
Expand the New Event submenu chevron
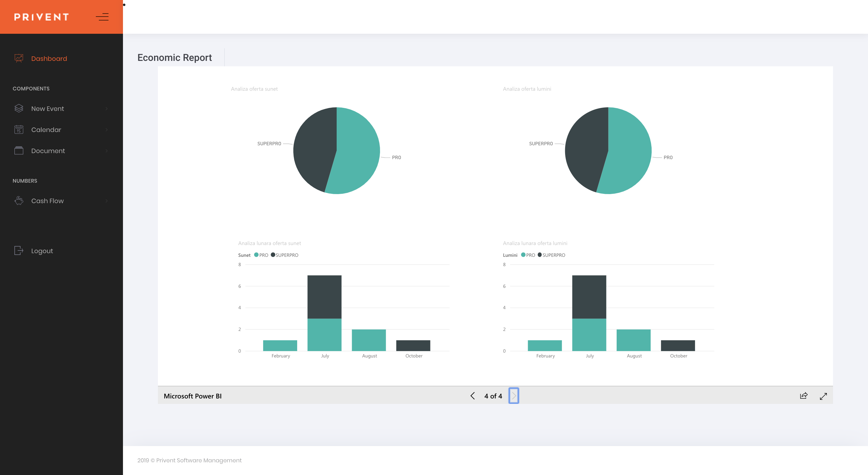click(x=106, y=109)
